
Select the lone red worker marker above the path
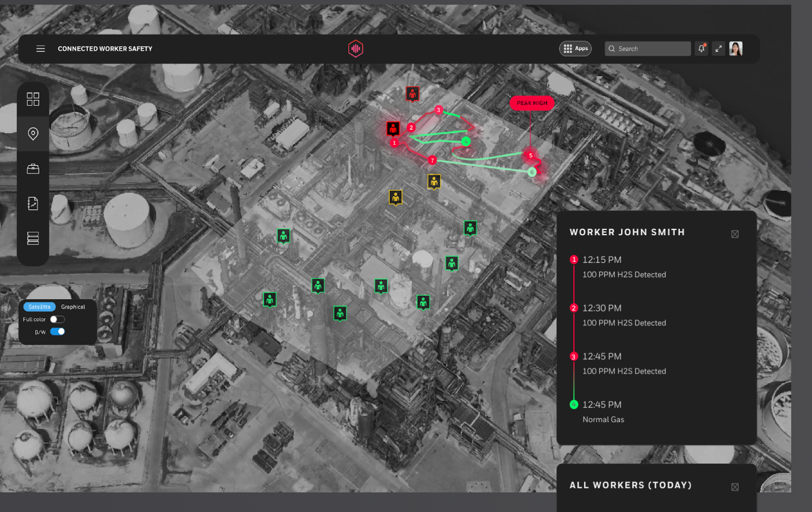click(412, 93)
